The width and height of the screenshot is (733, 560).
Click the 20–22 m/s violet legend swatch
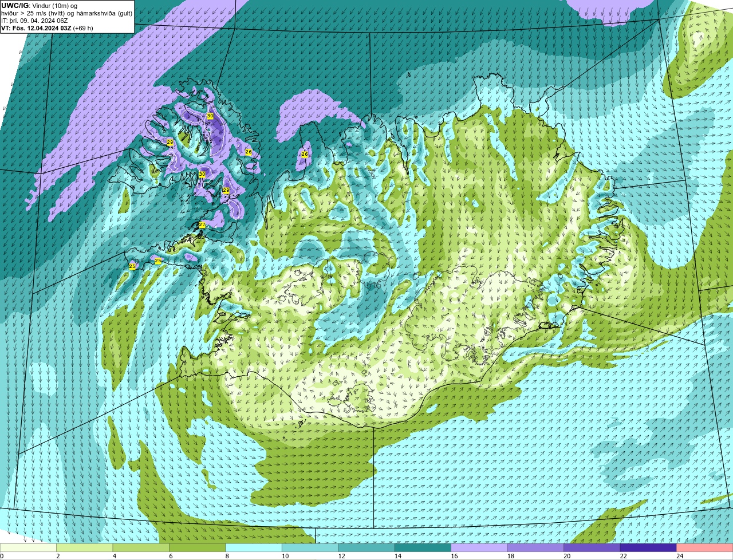593,547
